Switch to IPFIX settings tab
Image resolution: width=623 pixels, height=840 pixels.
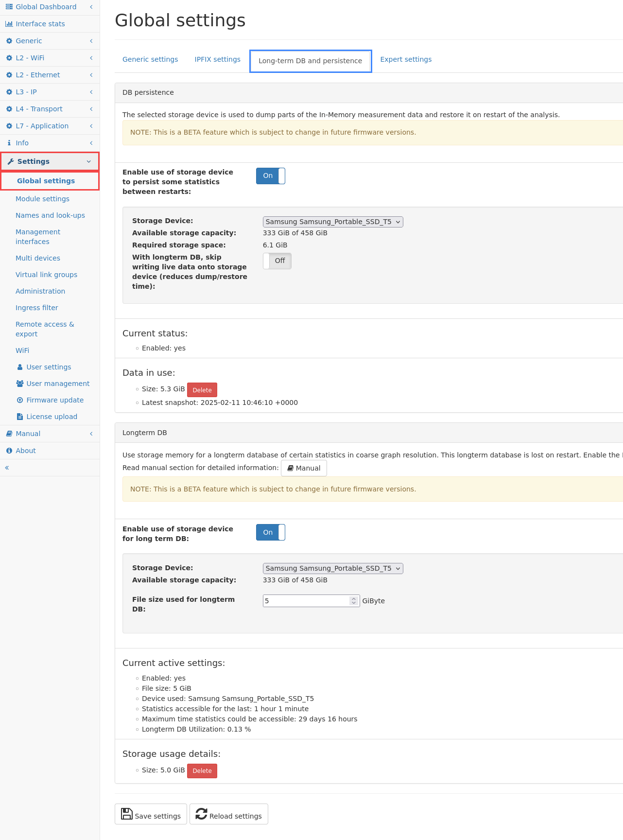click(218, 59)
